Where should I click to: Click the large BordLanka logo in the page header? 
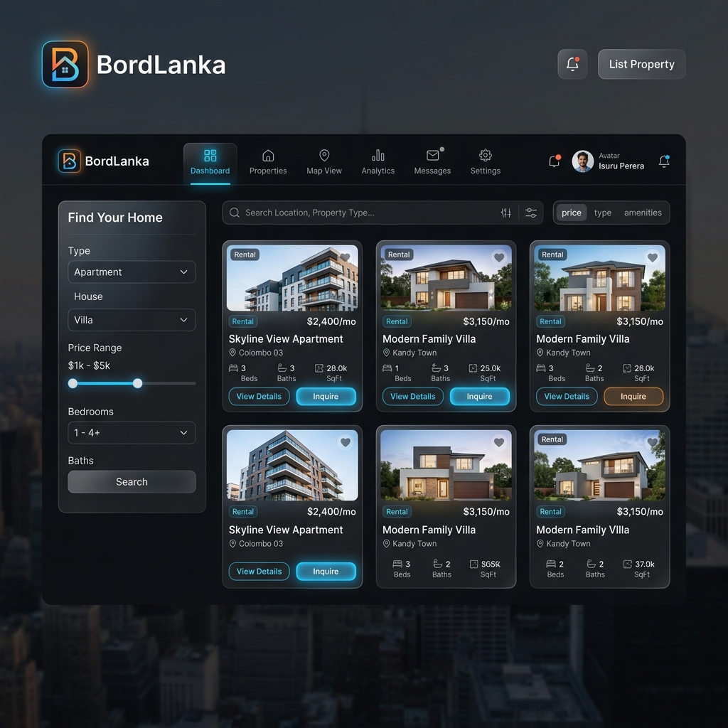pos(65,64)
